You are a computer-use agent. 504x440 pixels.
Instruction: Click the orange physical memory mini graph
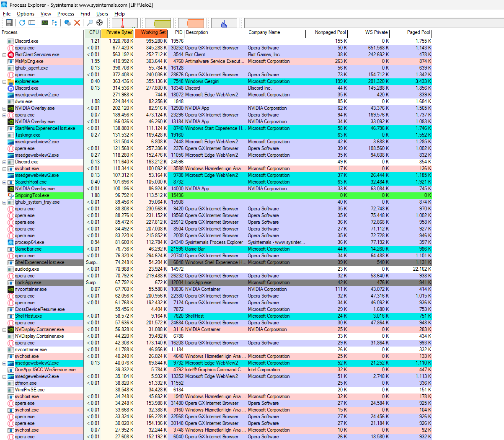coord(191,23)
